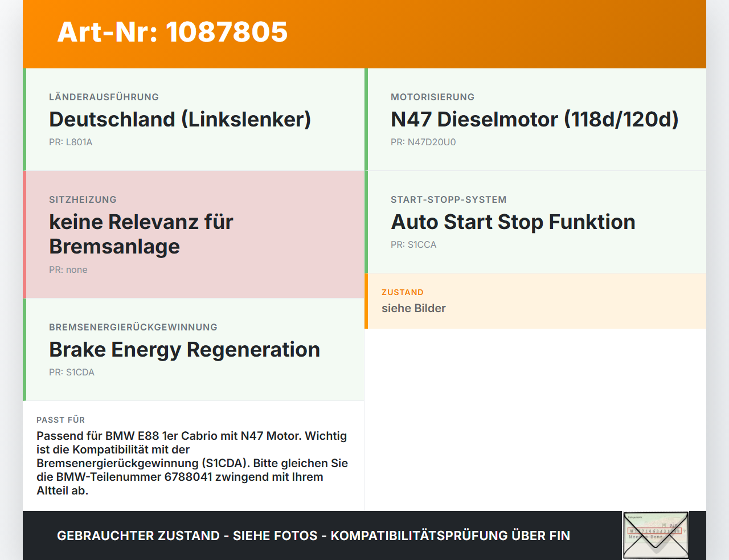
Task: Click the START-STOPP-SYSTEM label
Action: (448, 199)
